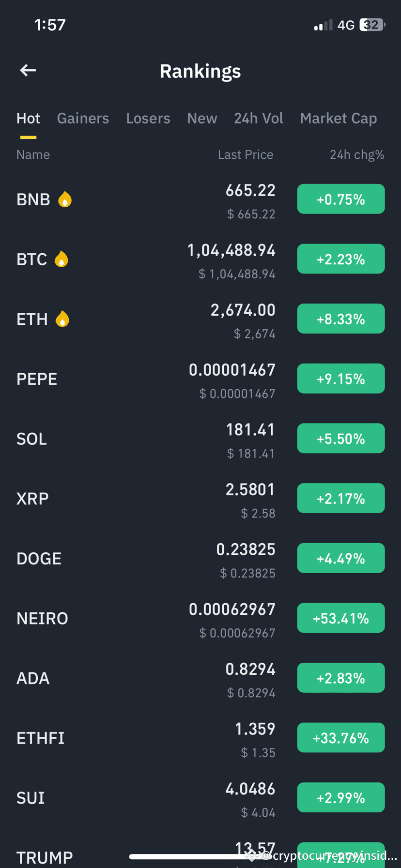Tap the back arrow icon
The height and width of the screenshot is (868, 401).
(28, 71)
